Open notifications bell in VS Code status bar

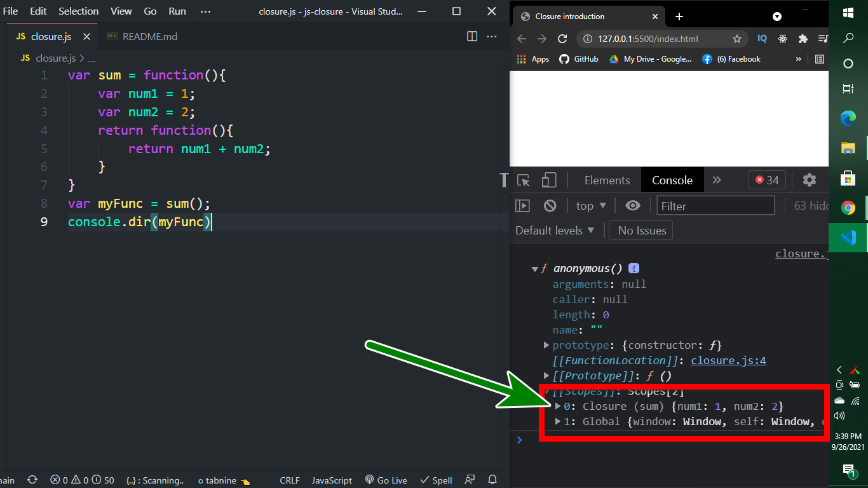click(x=492, y=480)
